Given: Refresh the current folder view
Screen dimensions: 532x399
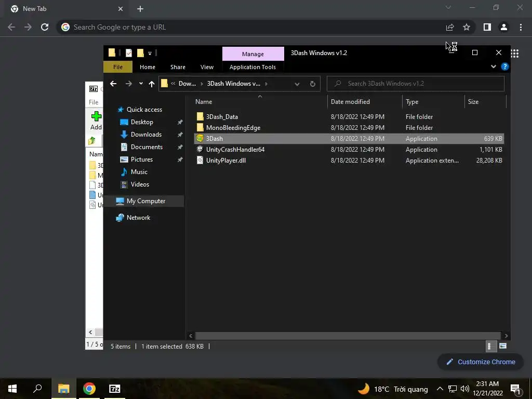Looking at the screenshot, I should pyautogui.click(x=312, y=84).
